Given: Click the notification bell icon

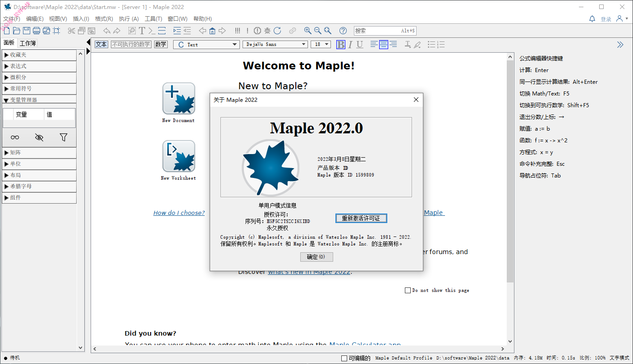Looking at the screenshot, I should coord(592,19).
